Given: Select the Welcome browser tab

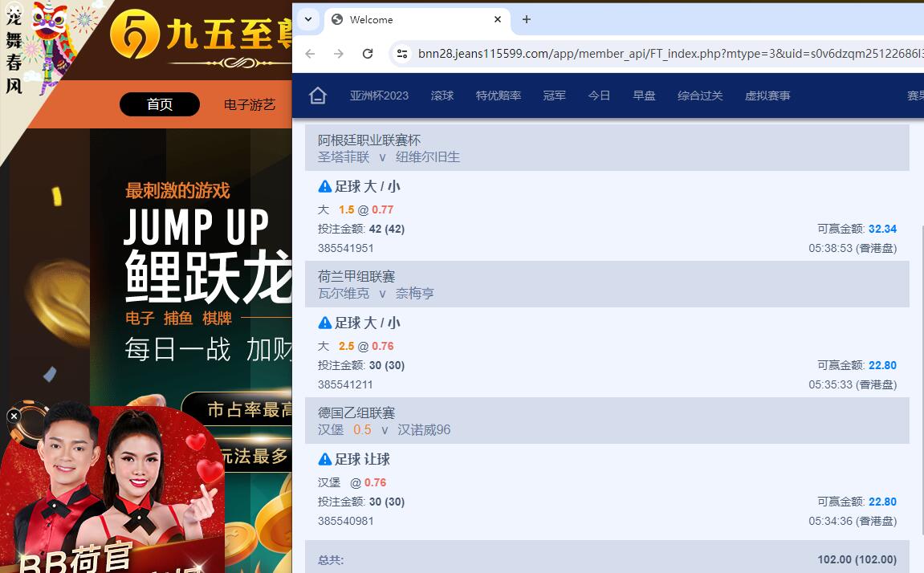Looking at the screenshot, I should point(416,19).
